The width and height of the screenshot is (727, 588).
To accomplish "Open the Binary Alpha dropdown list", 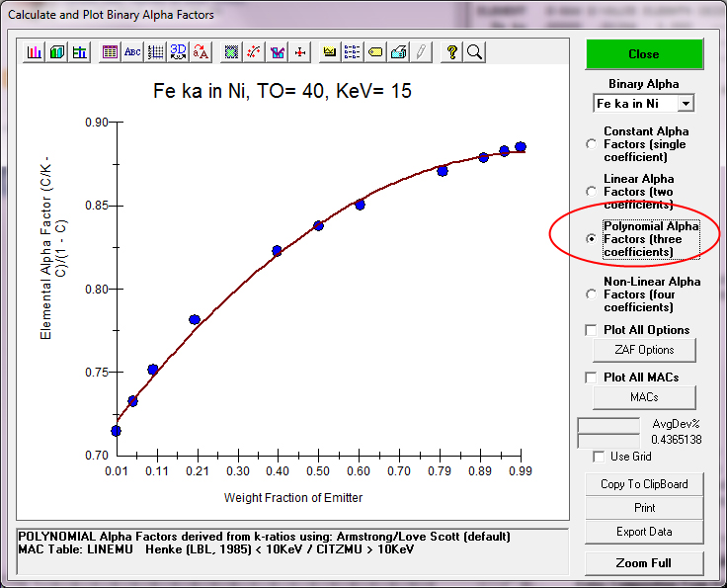I will 687,104.
